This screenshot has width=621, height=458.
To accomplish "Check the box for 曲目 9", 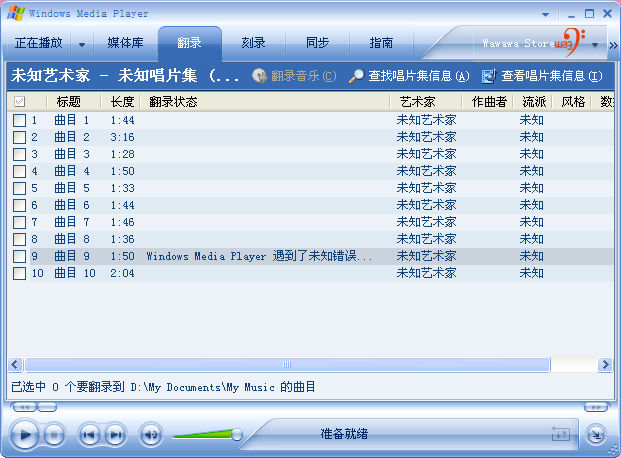I will pos(19,256).
